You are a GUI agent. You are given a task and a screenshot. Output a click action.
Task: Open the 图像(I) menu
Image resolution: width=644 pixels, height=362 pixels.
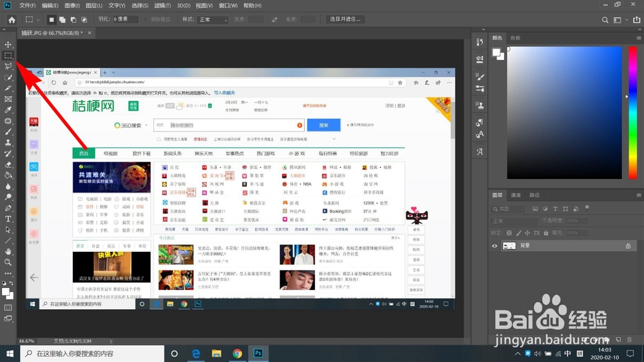click(72, 5)
